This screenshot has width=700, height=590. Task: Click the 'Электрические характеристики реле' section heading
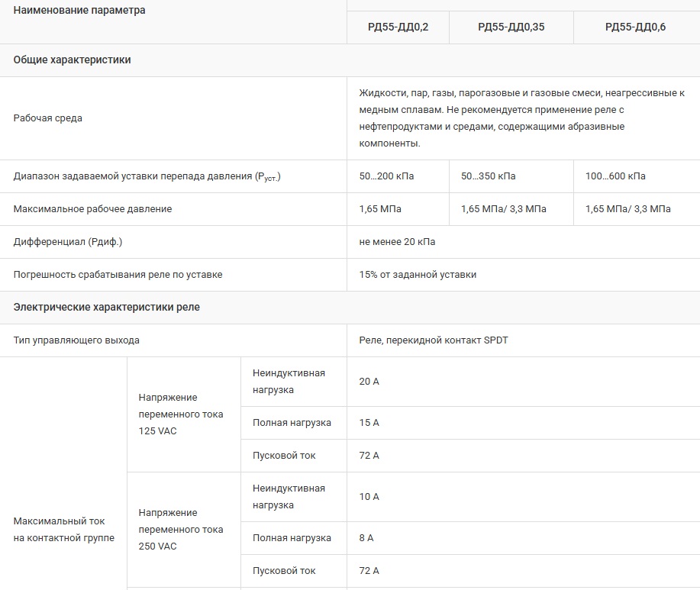tap(107, 308)
